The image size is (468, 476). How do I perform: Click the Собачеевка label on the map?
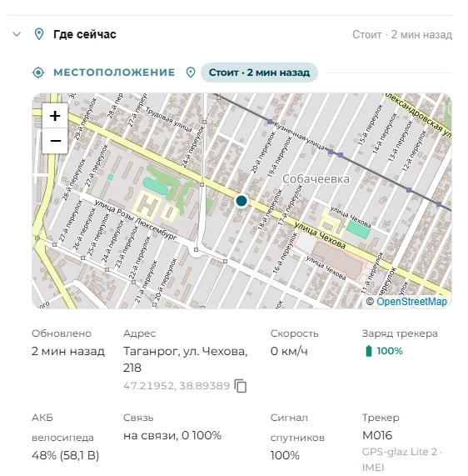coord(316,179)
